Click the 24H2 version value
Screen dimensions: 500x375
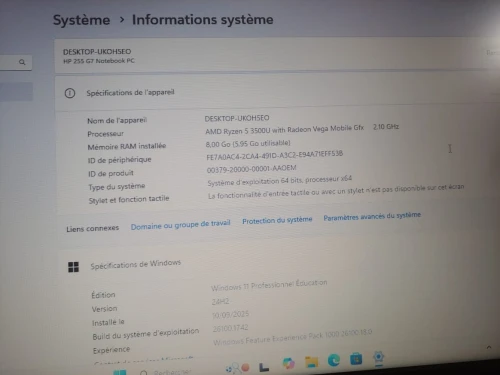coord(220,302)
